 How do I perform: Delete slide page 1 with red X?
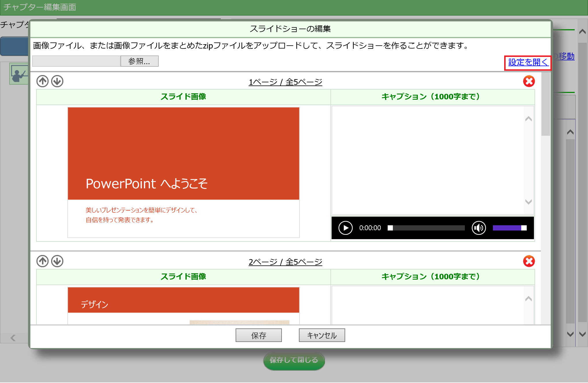click(x=529, y=81)
